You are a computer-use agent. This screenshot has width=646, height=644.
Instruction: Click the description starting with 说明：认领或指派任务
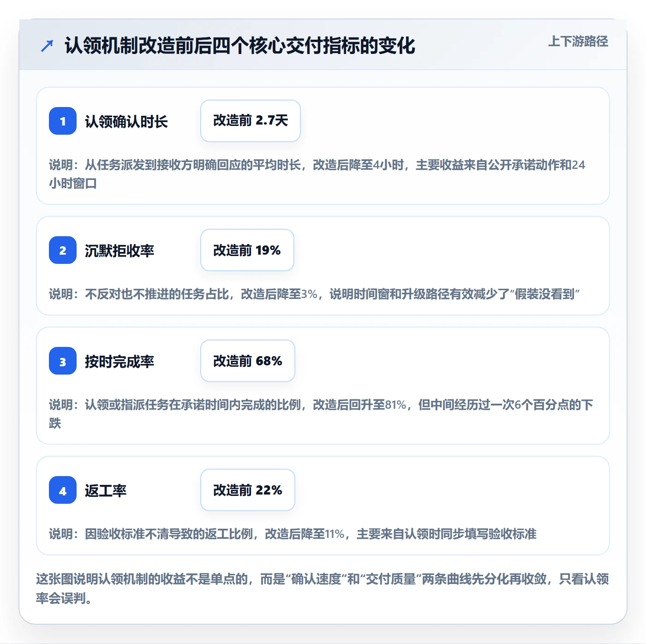(x=321, y=414)
